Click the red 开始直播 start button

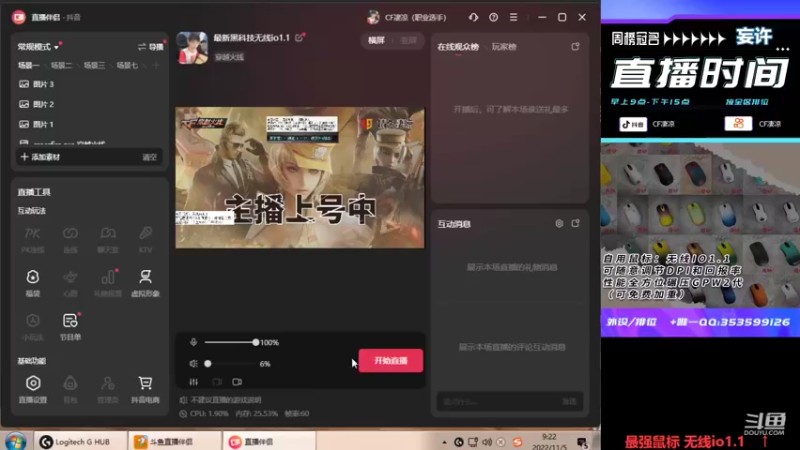click(x=391, y=361)
